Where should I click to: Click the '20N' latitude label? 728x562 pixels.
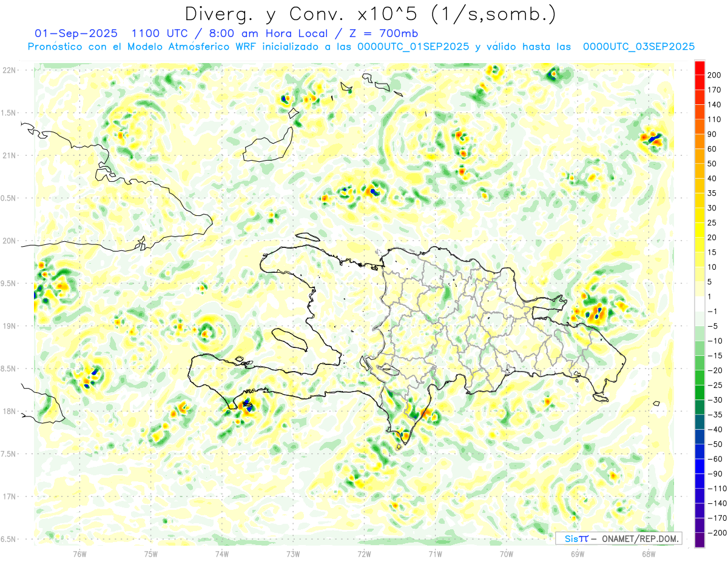click(x=9, y=241)
